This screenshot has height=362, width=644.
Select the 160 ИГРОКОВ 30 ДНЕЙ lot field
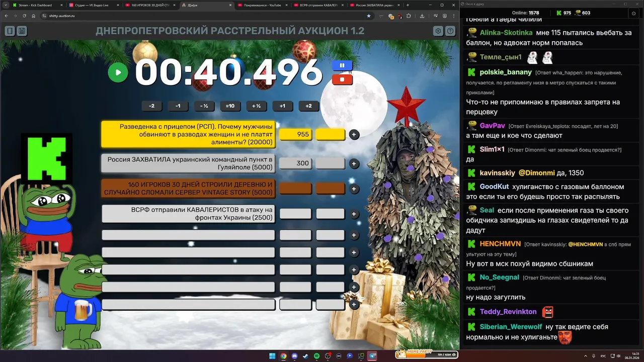click(x=189, y=188)
